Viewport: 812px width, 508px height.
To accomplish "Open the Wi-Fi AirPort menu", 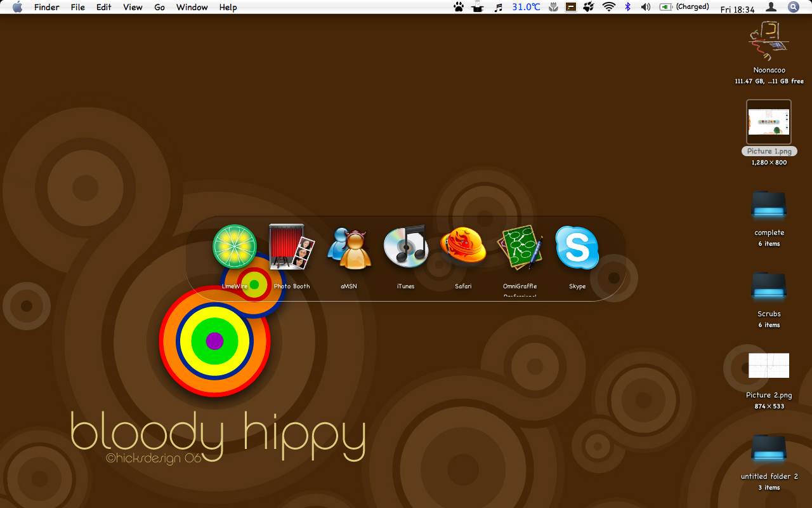I will point(609,7).
